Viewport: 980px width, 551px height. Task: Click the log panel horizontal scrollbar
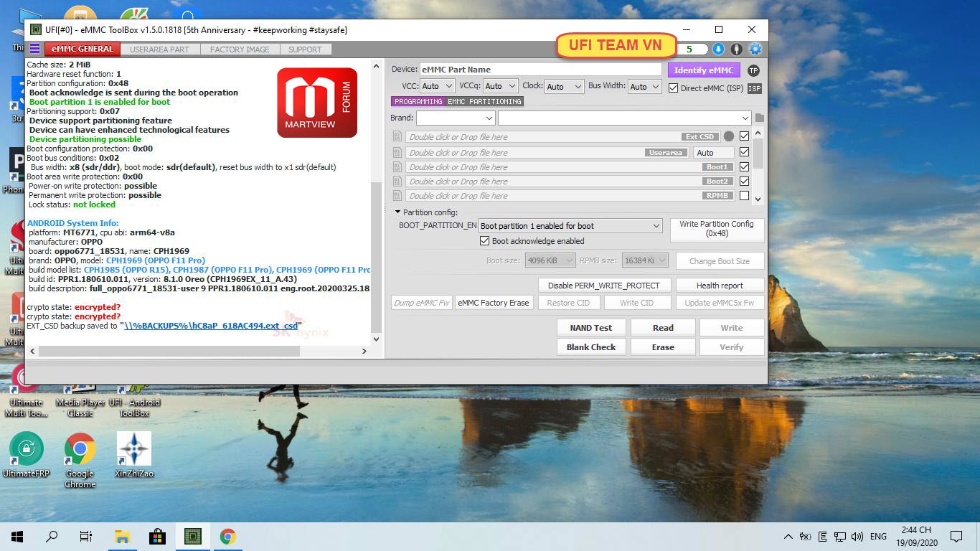[168, 351]
